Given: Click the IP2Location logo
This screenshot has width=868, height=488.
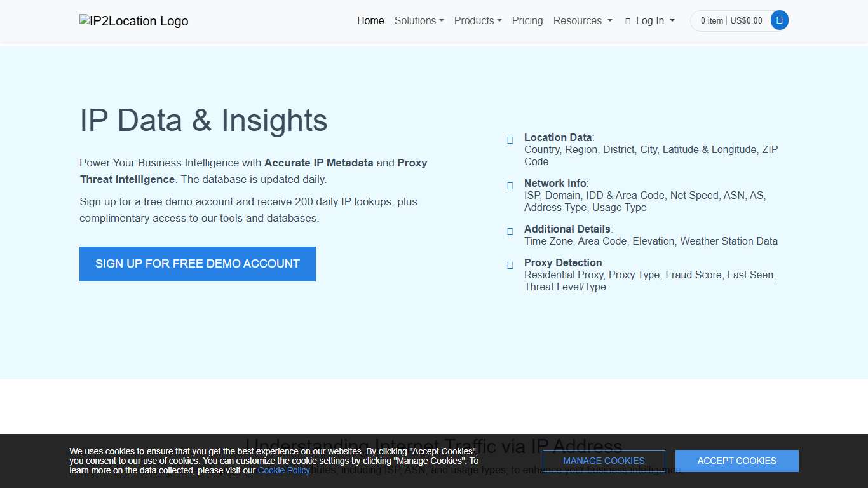Looking at the screenshot, I should pyautogui.click(x=133, y=20).
